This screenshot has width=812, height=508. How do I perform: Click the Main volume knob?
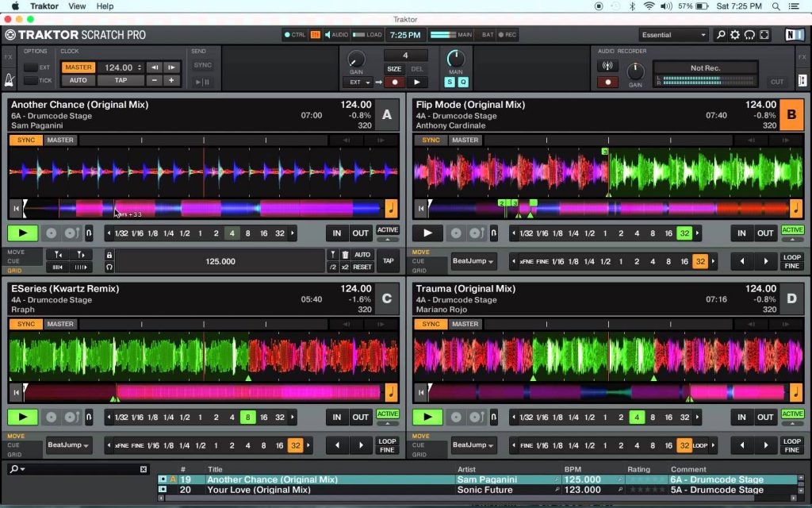[455, 59]
